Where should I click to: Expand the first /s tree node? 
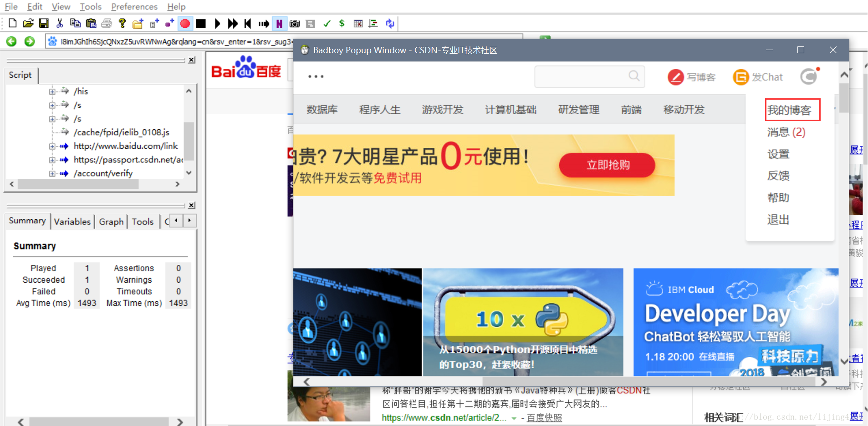(x=52, y=105)
